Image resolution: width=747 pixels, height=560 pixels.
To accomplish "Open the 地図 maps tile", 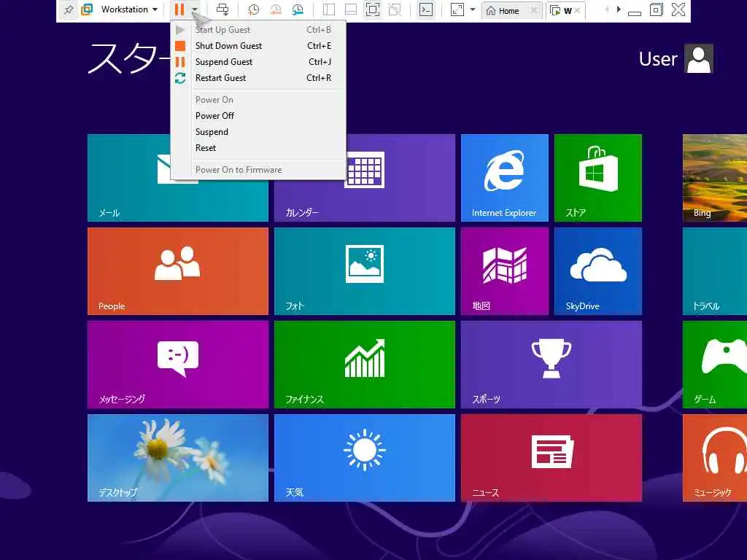I will 505,271.
